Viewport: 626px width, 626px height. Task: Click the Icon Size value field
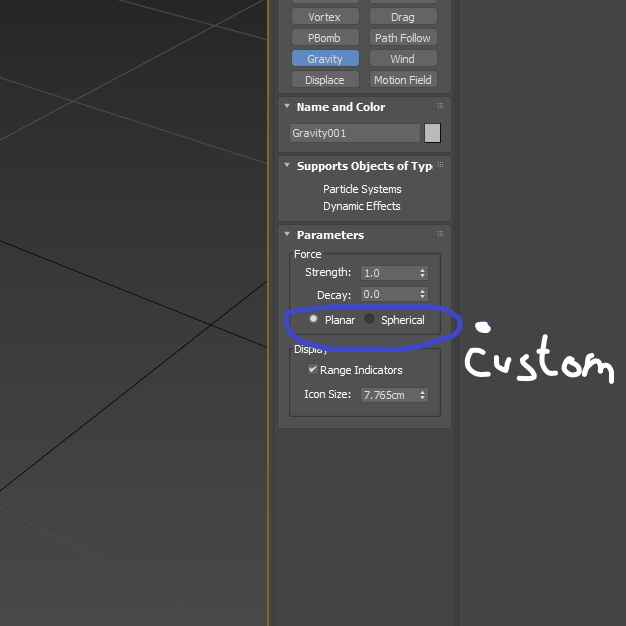[x=389, y=395]
